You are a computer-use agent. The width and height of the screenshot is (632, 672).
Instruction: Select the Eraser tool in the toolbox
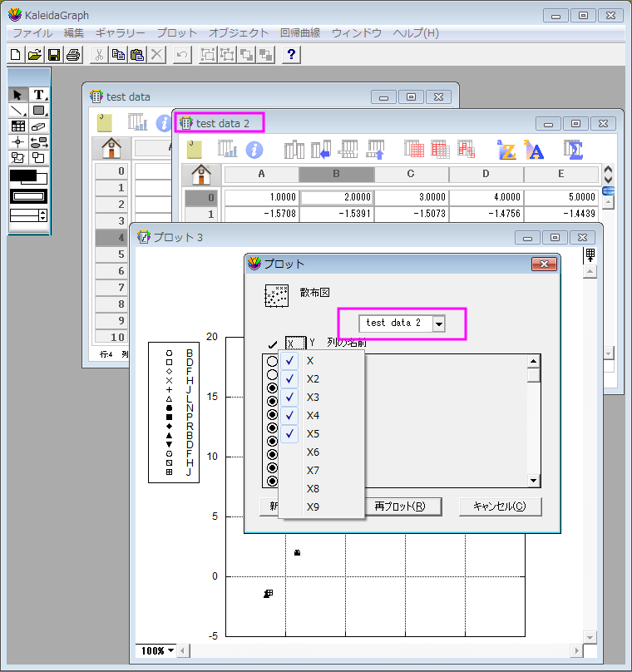tap(39, 126)
